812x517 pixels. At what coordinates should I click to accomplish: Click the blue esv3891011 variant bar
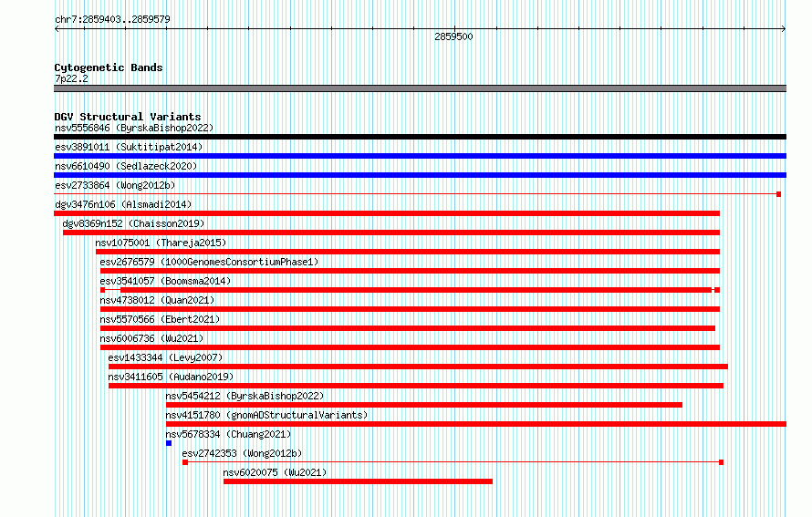pyautogui.click(x=420, y=156)
